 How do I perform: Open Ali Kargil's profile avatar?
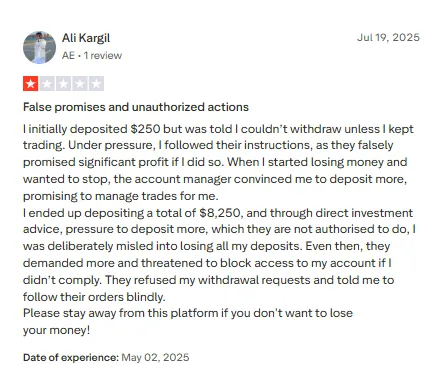(x=39, y=47)
